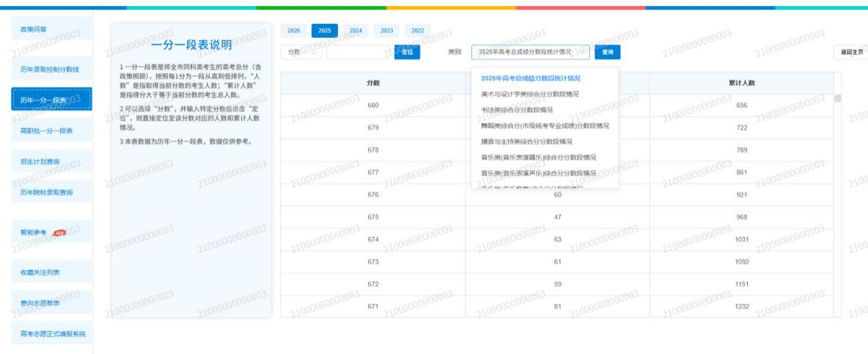
Task: Choose 书法类综合分分数段情况 option
Action: (x=517, y=110)
